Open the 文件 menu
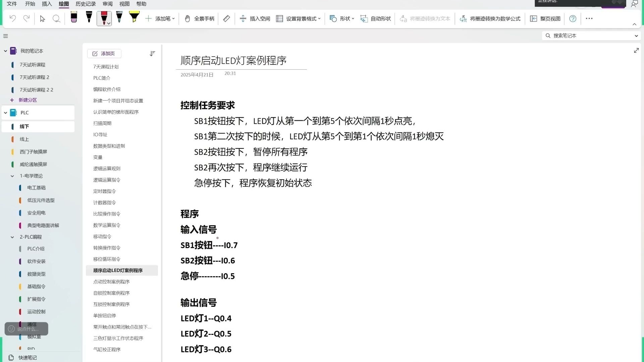 [x=12, y=4]
